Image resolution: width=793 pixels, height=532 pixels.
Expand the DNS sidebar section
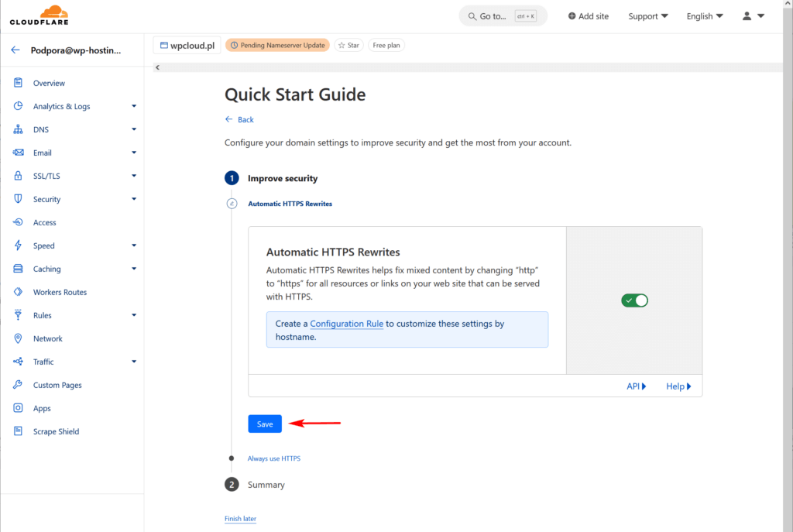pyautogui.click(x=133, y=129)
